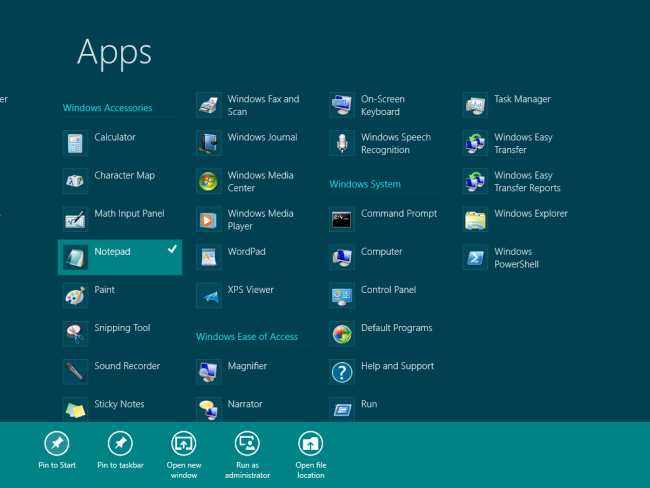Open the Sticky Notes icon
The width and height of the screenshot is (650, 488).
tap(75, 410)
